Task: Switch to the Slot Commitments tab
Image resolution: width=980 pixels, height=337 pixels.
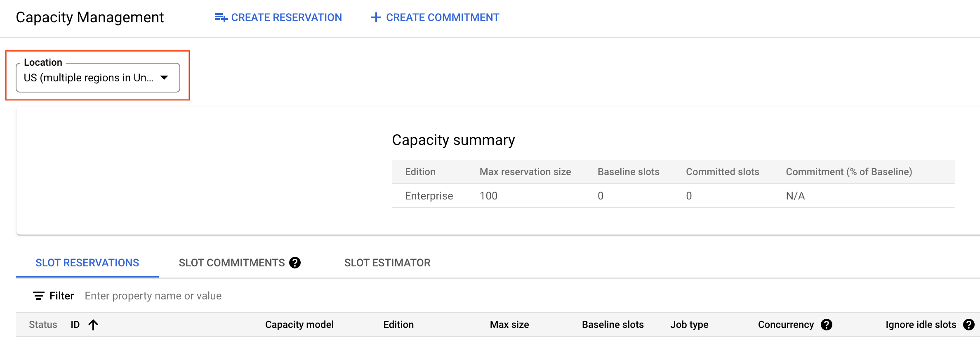Action: pos(231,263)
